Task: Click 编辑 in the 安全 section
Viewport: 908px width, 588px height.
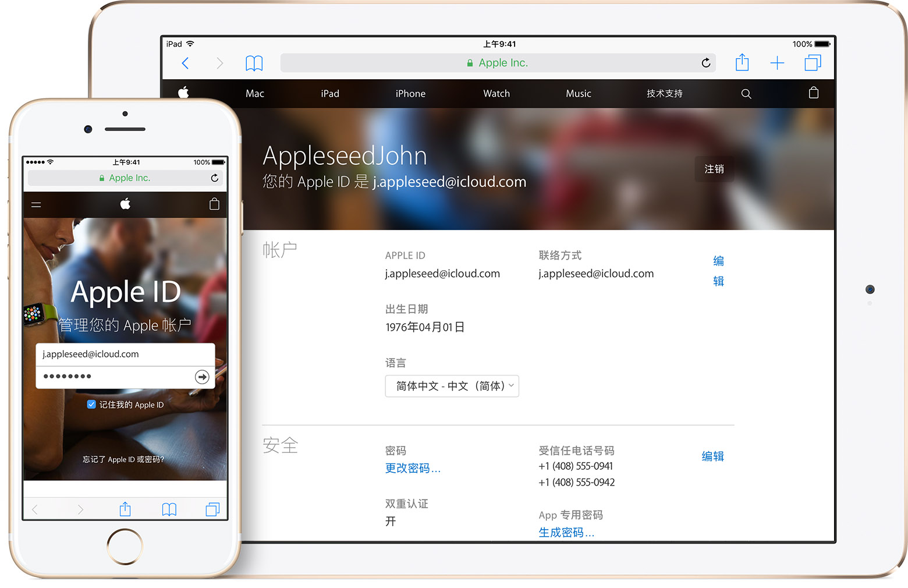Action: pyautogui.click(x=712, y=456)
